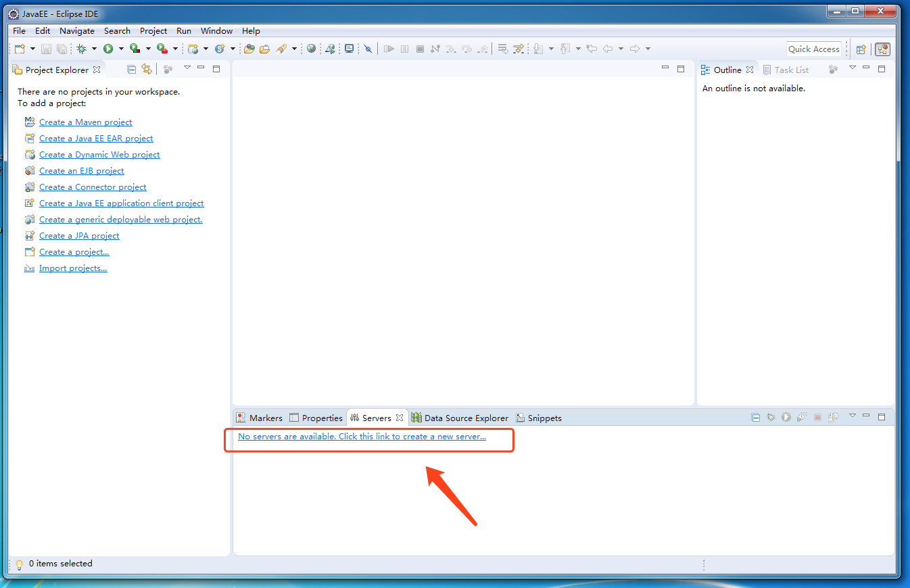Click the New Dynamic Web Project icon

coord(193,49)
